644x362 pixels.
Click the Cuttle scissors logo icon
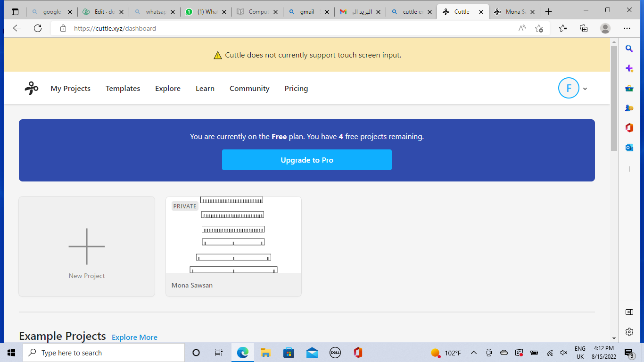pos(32,88)
